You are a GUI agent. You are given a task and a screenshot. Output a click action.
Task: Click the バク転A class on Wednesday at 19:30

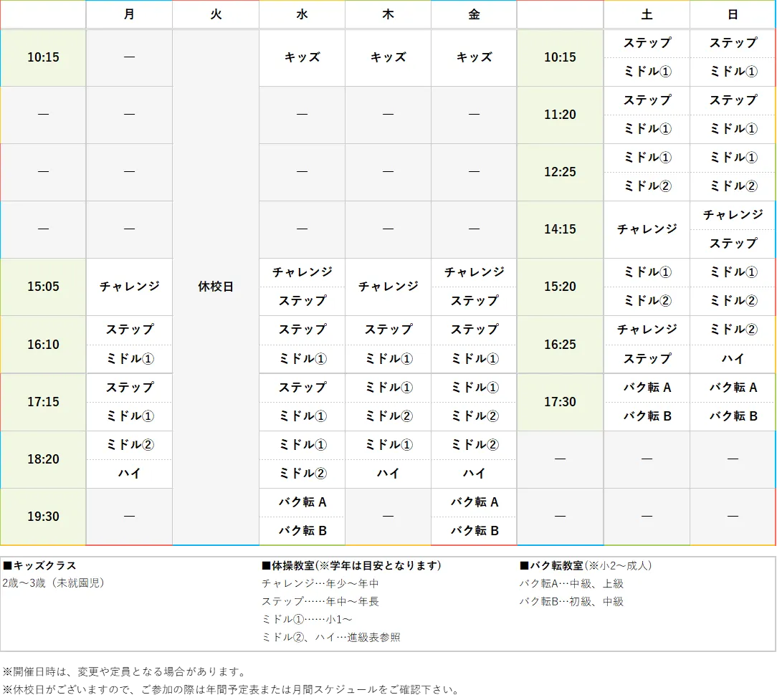coord(301,502)
